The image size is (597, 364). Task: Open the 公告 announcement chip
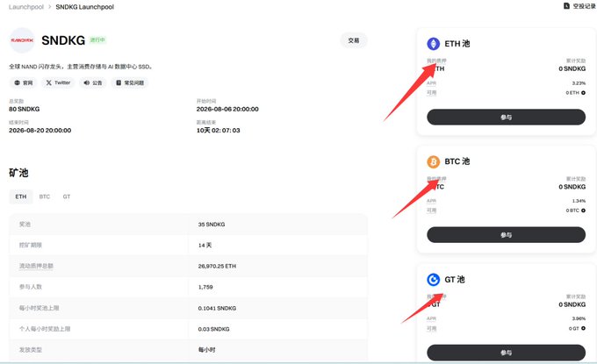point(93,82)
